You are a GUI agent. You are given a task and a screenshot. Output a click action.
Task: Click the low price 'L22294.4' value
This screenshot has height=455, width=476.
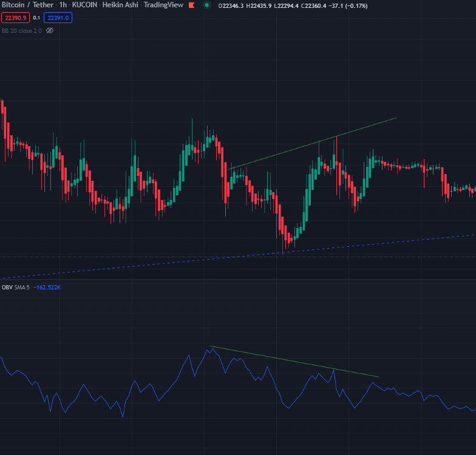point(287,6)
